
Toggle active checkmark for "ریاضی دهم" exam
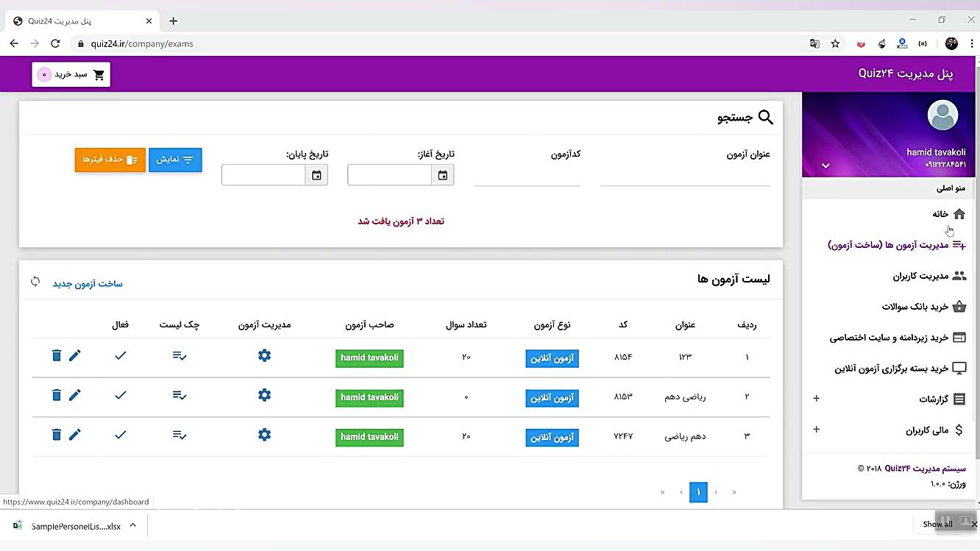pyautogui.click(x=120, y=395)
